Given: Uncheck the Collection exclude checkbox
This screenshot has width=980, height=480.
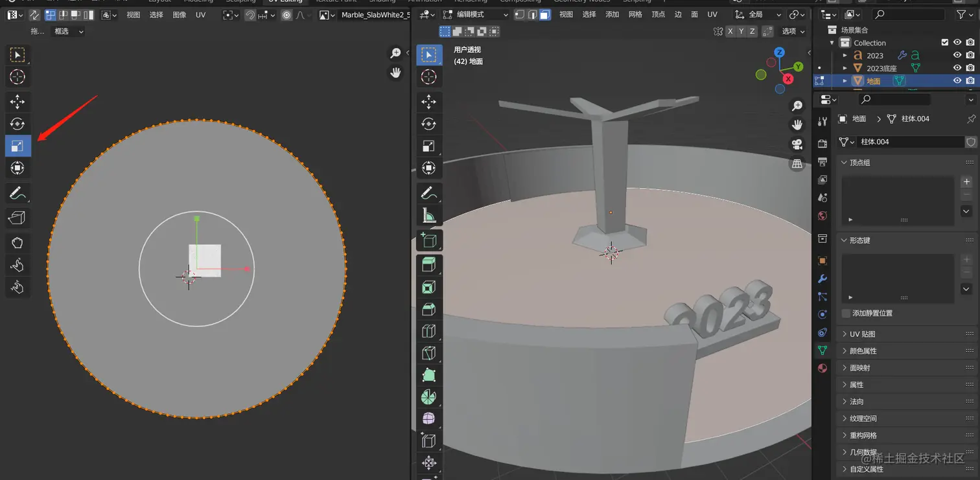Looking at the screenshot, I should click(x=944, y=43).
